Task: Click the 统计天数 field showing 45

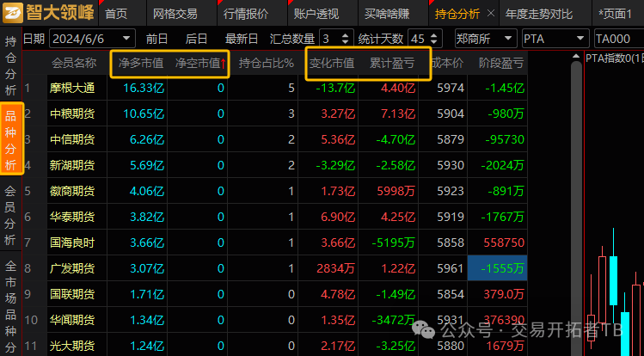Action: click(x=425, y=39)
